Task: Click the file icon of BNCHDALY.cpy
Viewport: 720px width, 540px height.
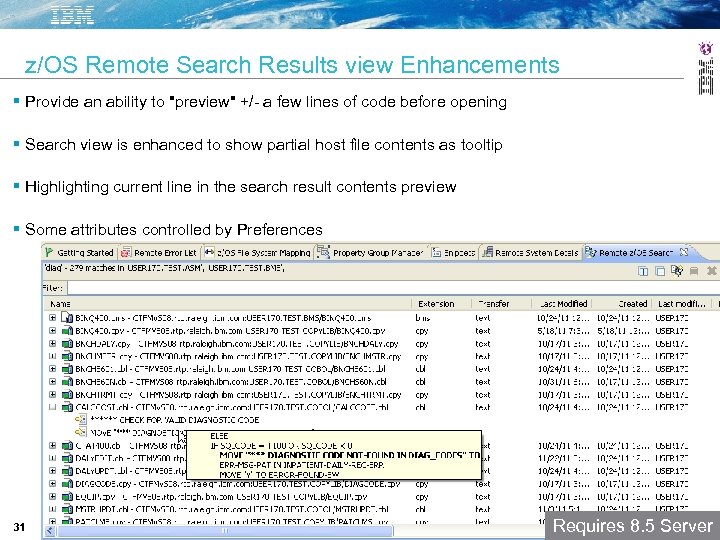Action: 67,343
